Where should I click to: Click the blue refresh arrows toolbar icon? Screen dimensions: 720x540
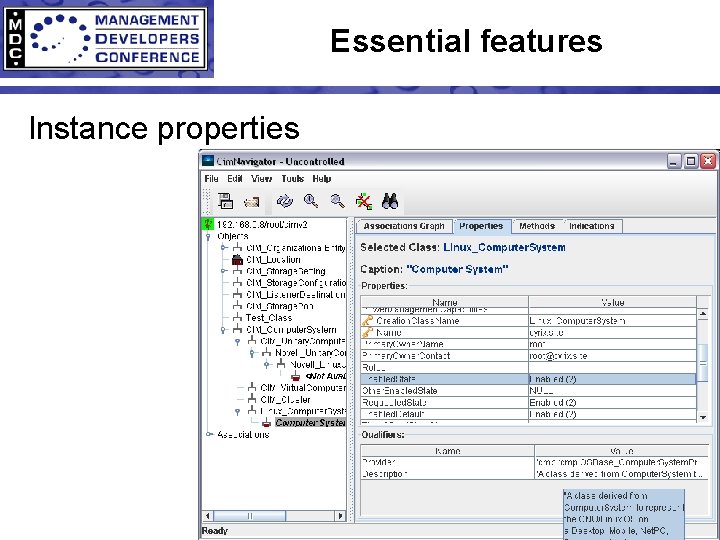(x=285, y=201)
